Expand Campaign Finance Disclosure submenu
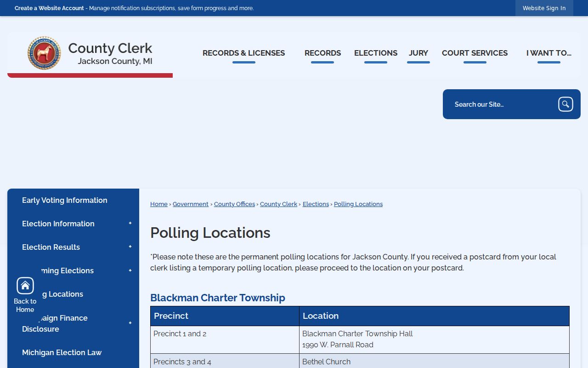 130,323
